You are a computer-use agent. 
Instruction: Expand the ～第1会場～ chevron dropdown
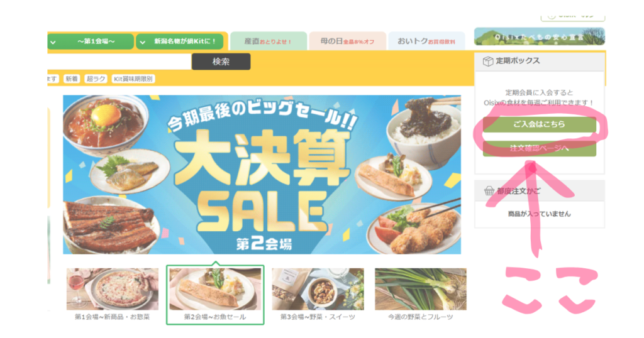pos(53,42)
